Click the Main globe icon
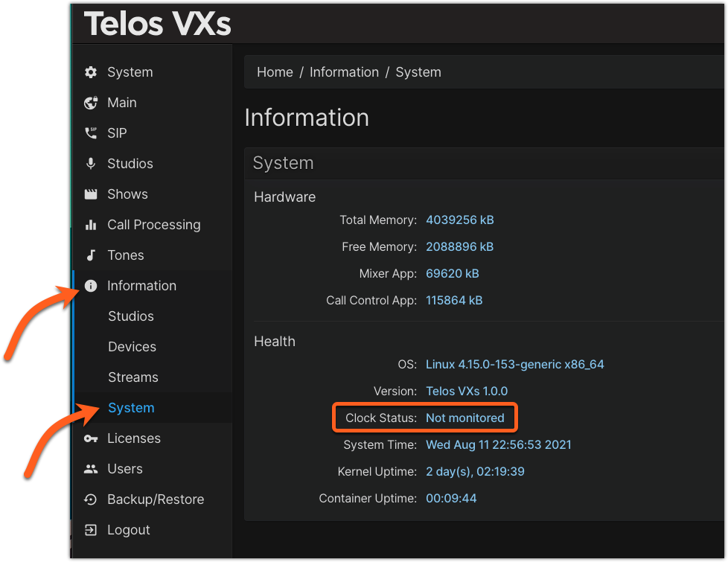 (x=91, y=103)
